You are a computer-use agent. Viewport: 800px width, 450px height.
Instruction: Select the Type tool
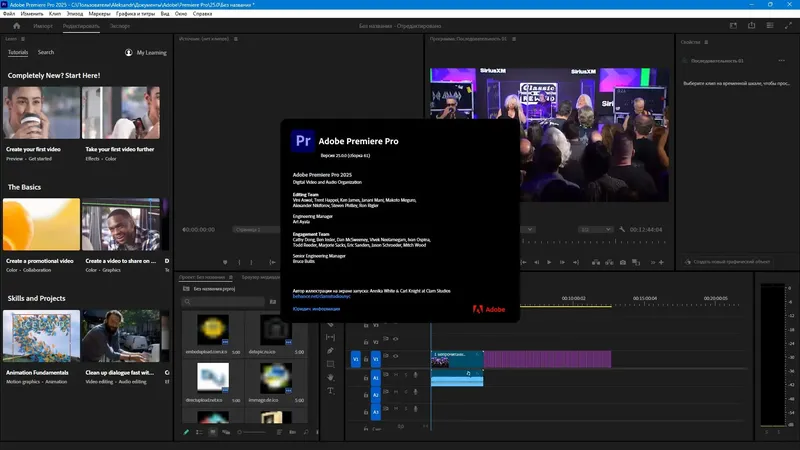point(330,391)
